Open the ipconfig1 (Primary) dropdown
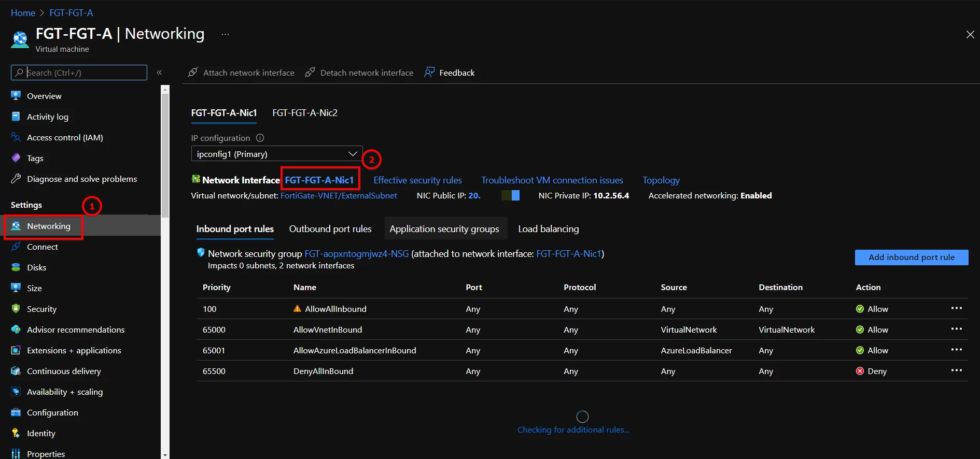The width and height of the screenshot is (980, 459). [276, 154]
